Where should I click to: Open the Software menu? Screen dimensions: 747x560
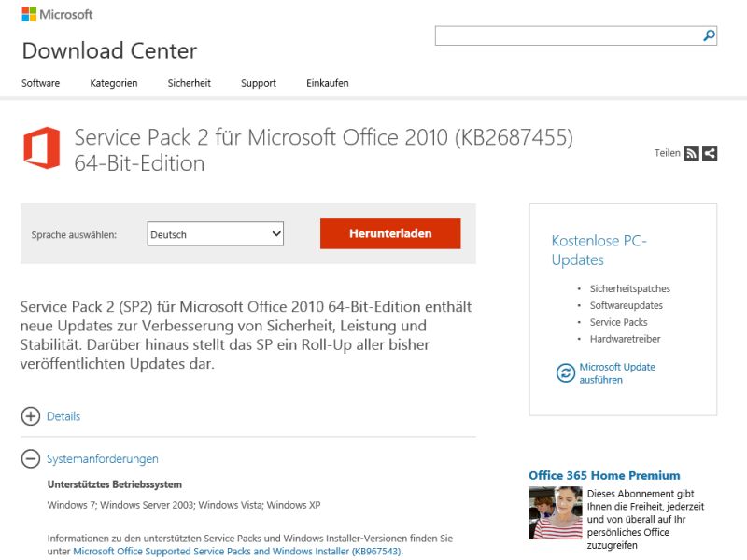click(40, 83)
